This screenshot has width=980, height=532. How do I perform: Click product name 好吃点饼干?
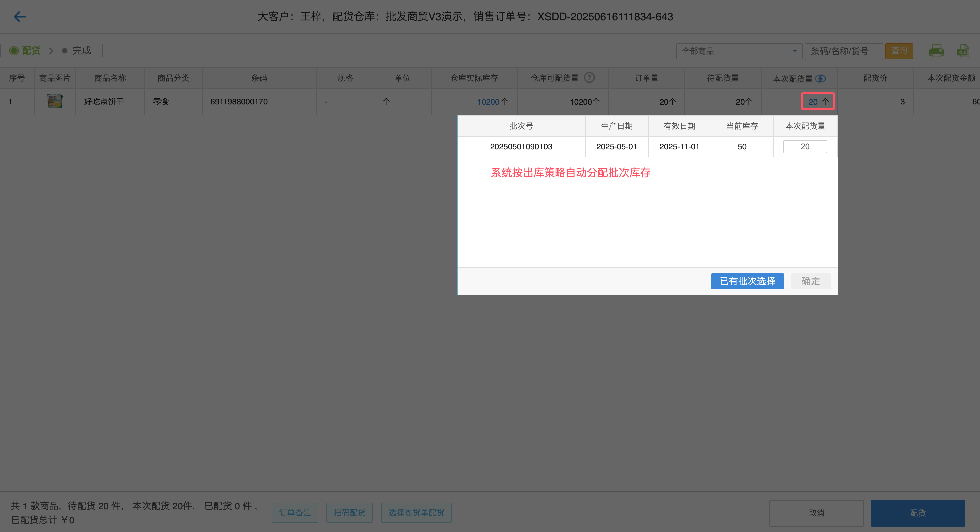[104, 102]
